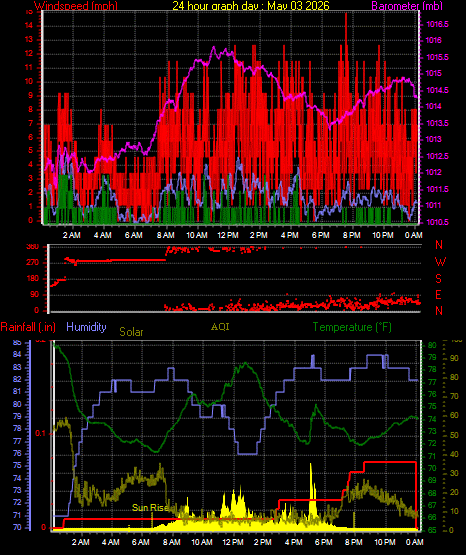This screenshot has height=555, width=466.
Task: Click the E compass direction label
Action: coord(439,294)
